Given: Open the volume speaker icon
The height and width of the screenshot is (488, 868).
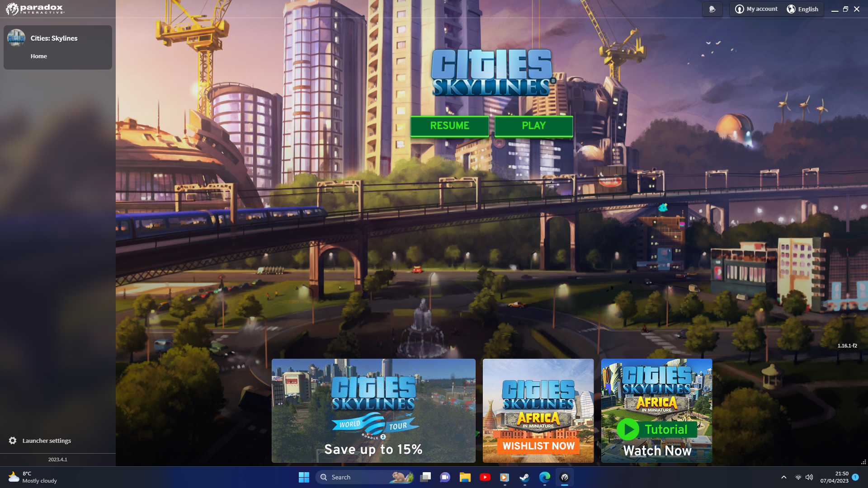Looking at the screenshot, I should point(809,477).
